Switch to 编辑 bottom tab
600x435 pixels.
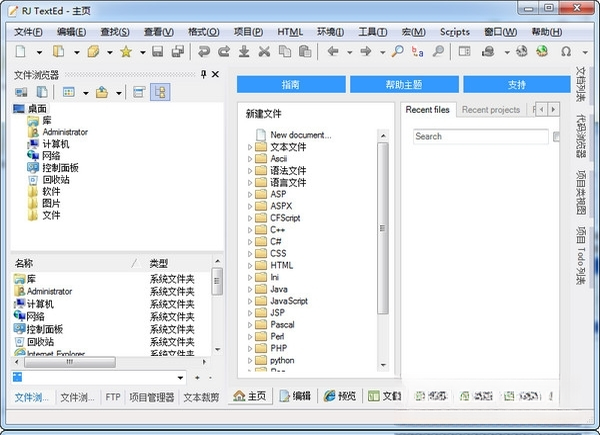coord(295,396)
